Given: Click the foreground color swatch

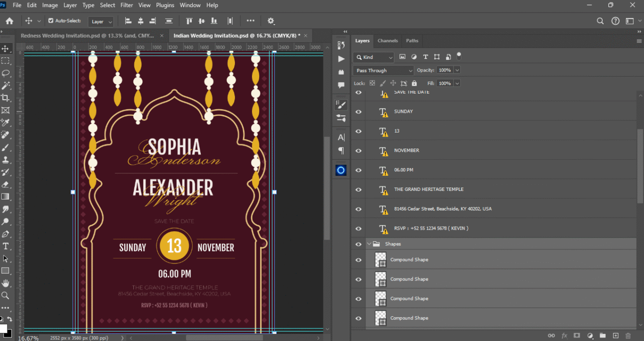Looking at the screenshot, I should 3,329.
